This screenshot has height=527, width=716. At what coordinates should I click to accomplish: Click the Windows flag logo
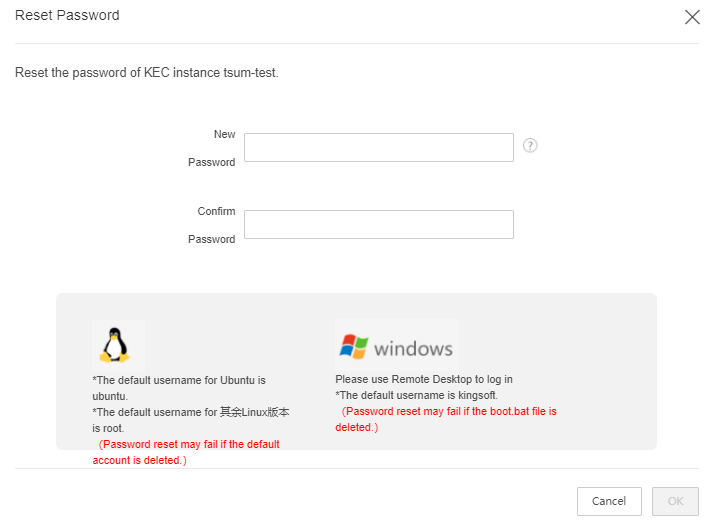click(x=354, y=347)
